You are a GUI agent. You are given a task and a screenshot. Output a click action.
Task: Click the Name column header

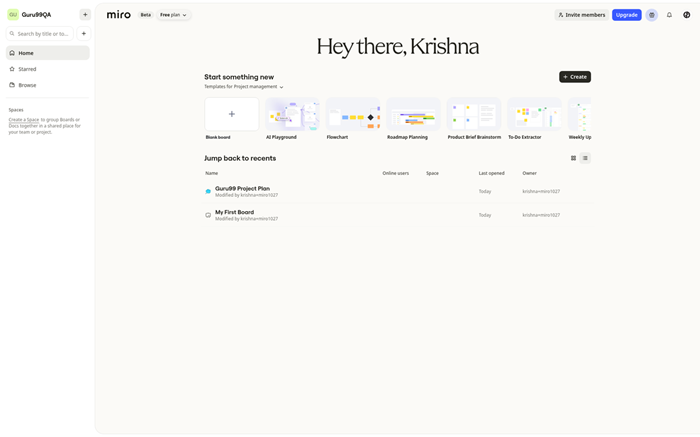212,173
